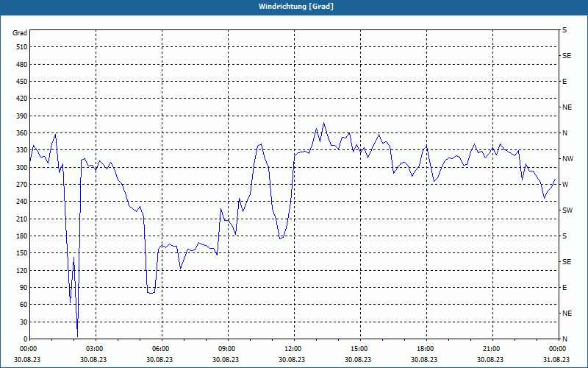Select compass label N across from 0
The image size is (588, 368).
(x=564, y=339)
